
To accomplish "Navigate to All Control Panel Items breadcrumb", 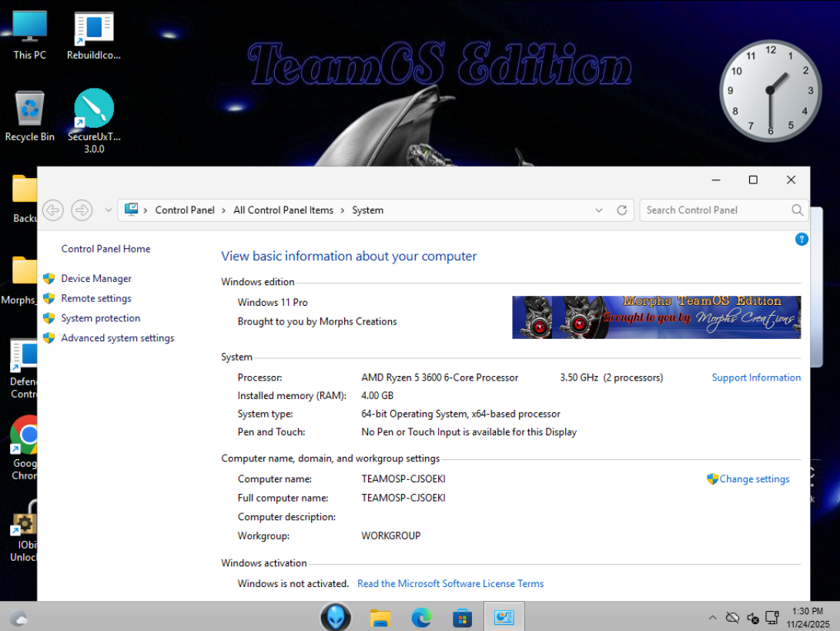I will click(x=283, y=210).
